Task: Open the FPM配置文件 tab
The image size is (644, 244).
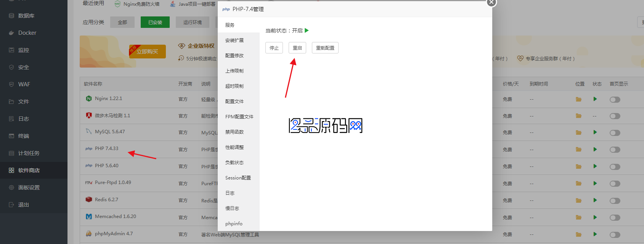Action: point(239,116)
